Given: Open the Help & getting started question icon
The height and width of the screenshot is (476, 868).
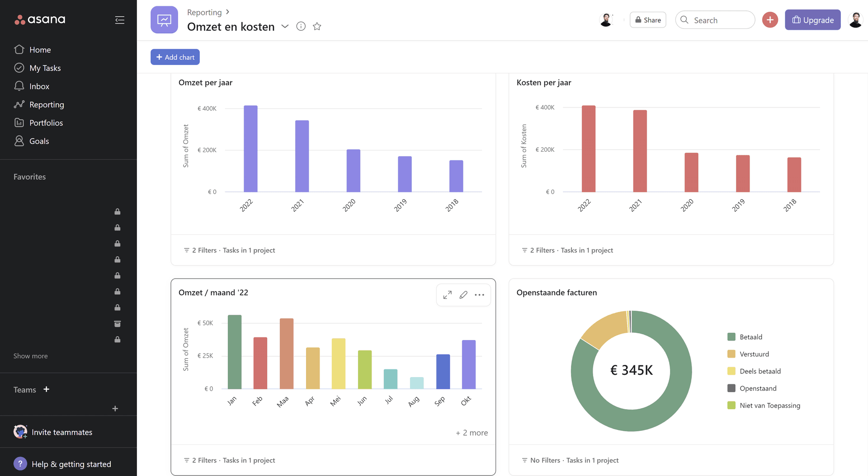Looking at the screenshot, I should (20, 464).
